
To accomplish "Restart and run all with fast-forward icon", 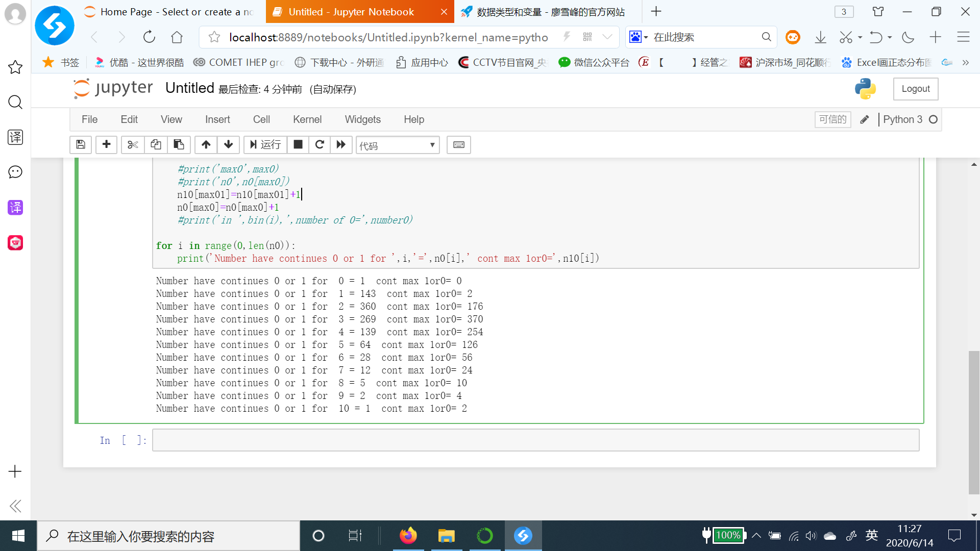I will (x=341, y=145).
